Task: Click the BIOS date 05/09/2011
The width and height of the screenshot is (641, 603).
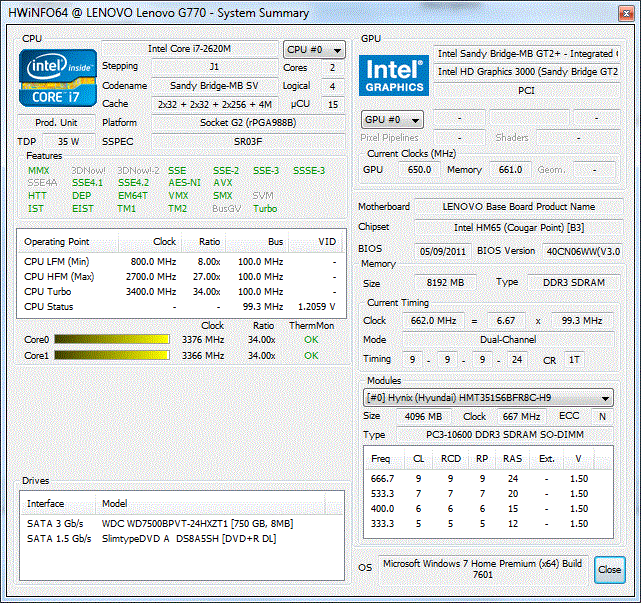Action: (443, 251)
